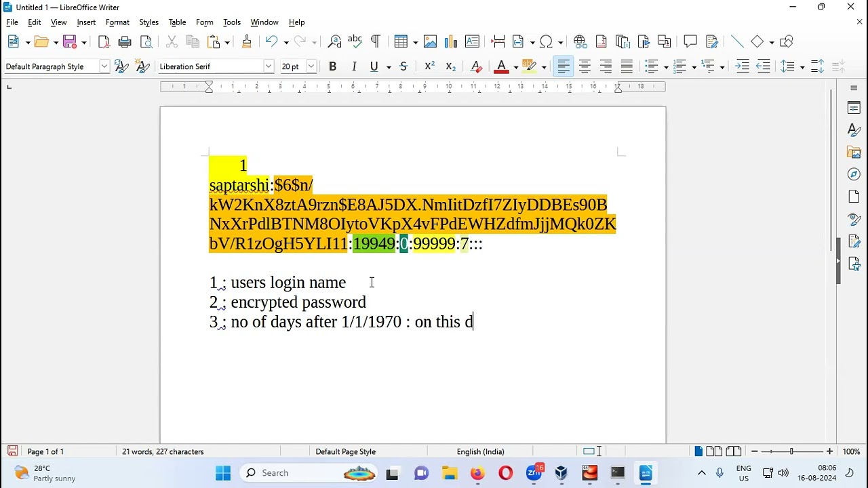This screenshot has height=488, width=868.
Task: Toggle formatting marks pilcrow
Action: 375,42
